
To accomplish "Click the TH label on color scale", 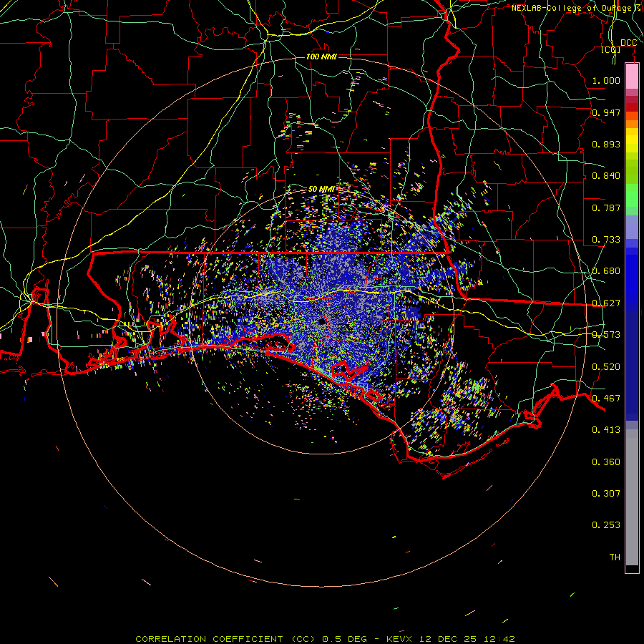I will tap(615, 557).
